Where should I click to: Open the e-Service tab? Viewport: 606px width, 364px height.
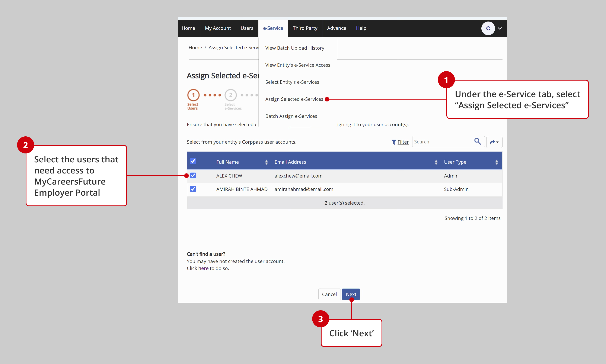[273, 28]
